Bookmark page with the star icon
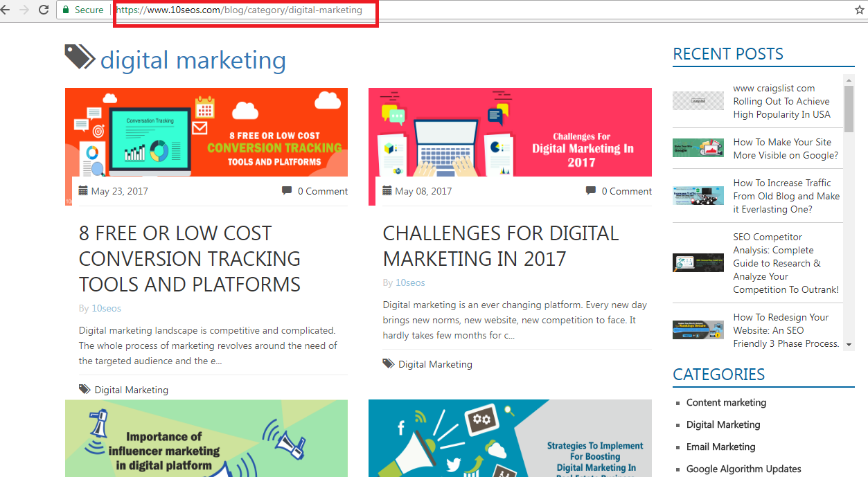 pyautogui.click(x=860, y=10)
